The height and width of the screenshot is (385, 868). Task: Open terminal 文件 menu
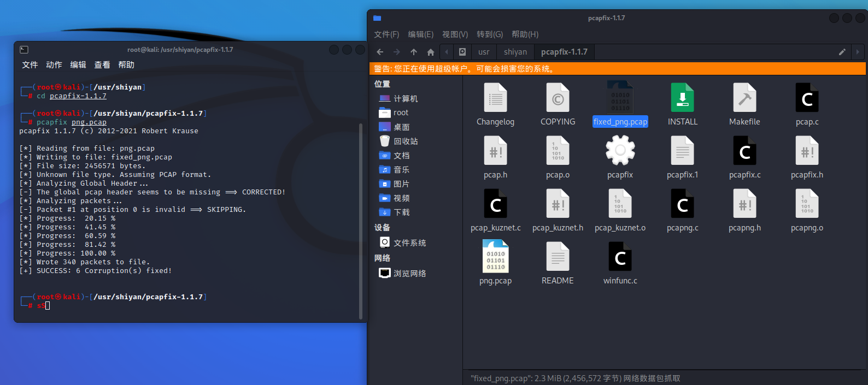tap(30, 65)
